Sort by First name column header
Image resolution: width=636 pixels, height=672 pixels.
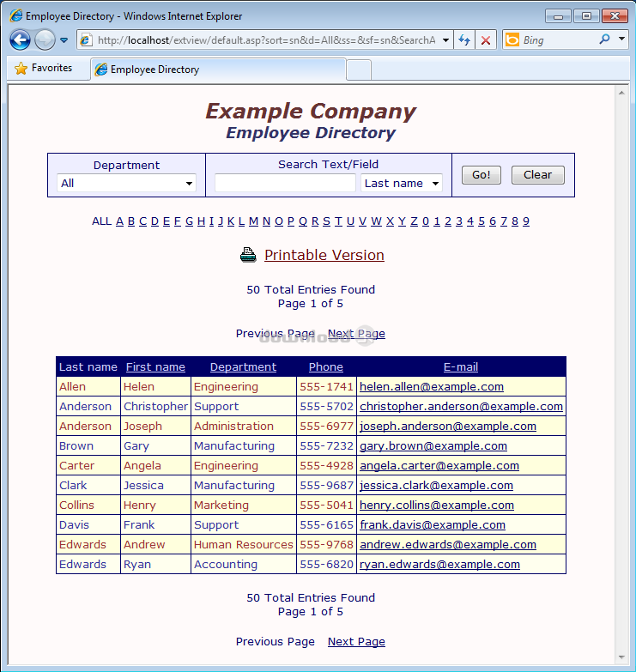[155, 366]
